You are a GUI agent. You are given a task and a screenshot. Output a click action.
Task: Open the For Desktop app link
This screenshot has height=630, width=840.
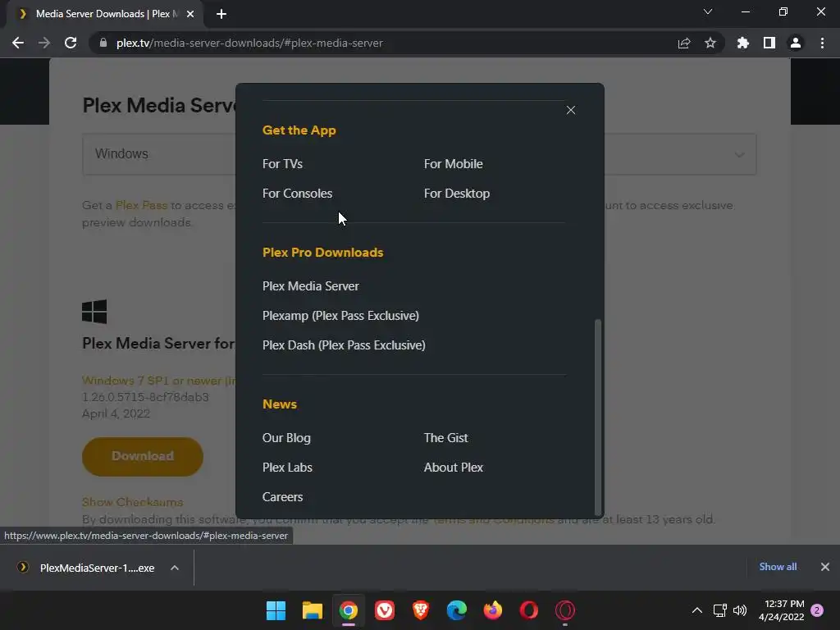(456, 194)
